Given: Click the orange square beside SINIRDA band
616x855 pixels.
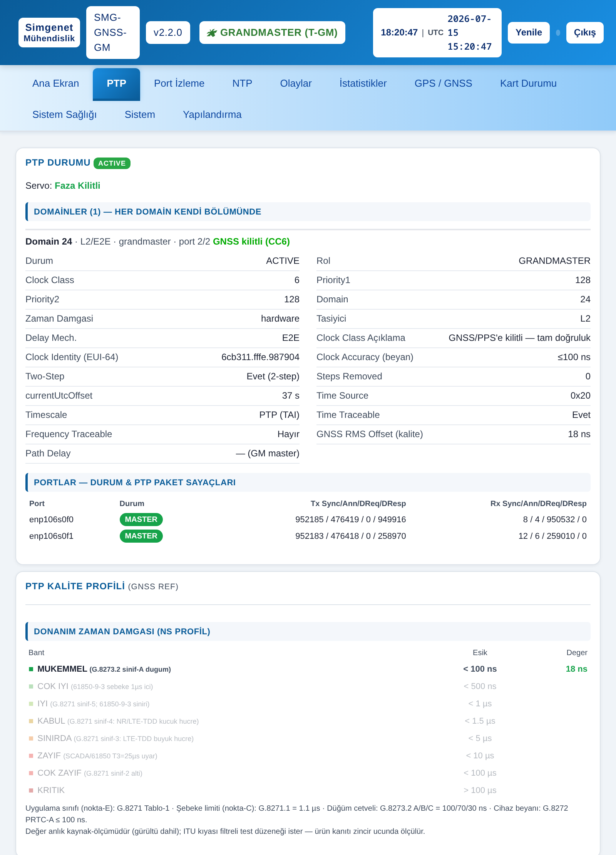Looking at the screenshot, I should [31, 738].
